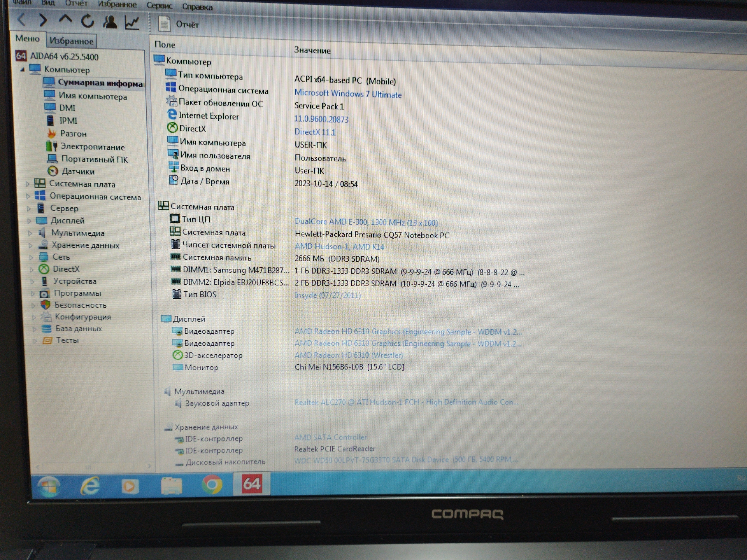Open Realtek ALC270 audio adapter link
747x560 pixels.
(406, 402)
